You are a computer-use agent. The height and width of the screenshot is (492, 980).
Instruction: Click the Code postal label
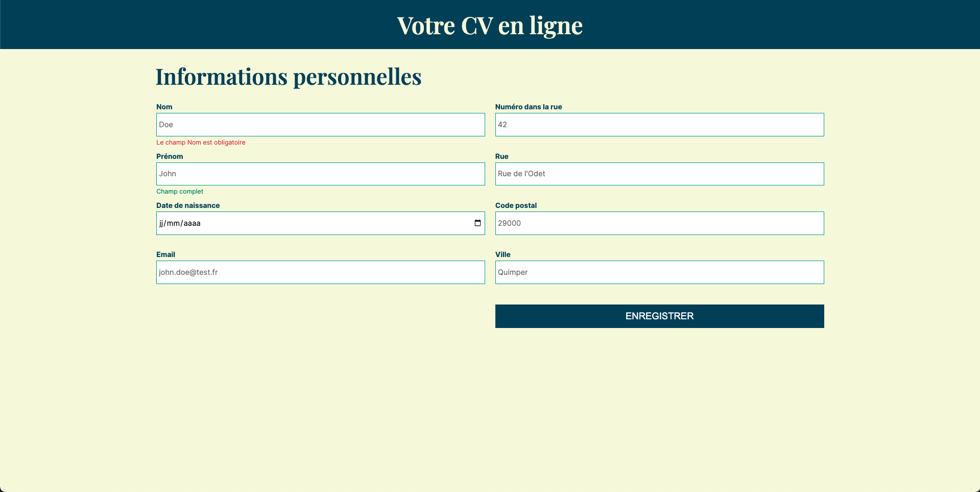516,205
